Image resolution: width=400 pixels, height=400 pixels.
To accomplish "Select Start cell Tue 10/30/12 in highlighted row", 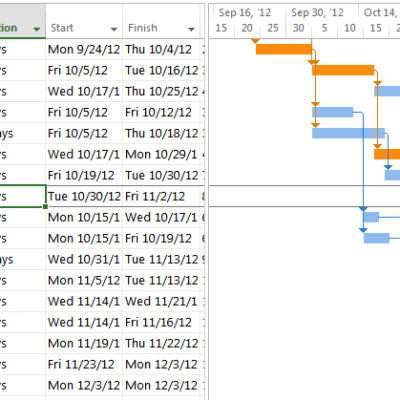I will tap(84, 196).
